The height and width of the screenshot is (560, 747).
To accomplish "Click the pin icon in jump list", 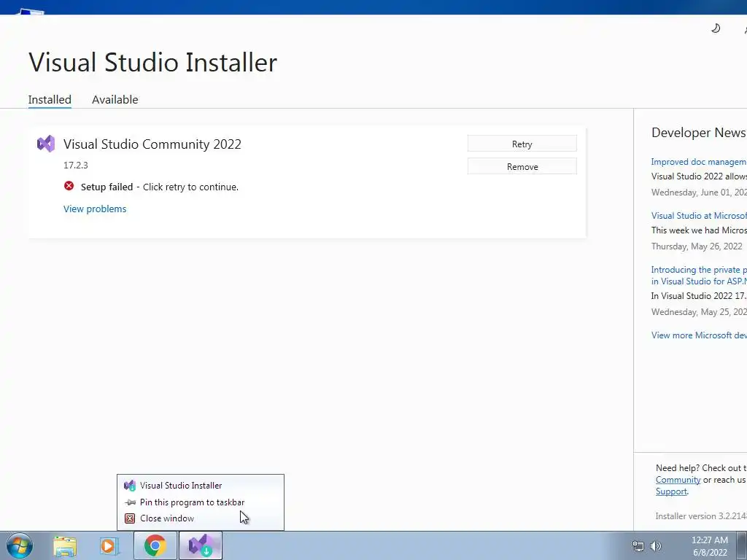I will click(130, 502).
